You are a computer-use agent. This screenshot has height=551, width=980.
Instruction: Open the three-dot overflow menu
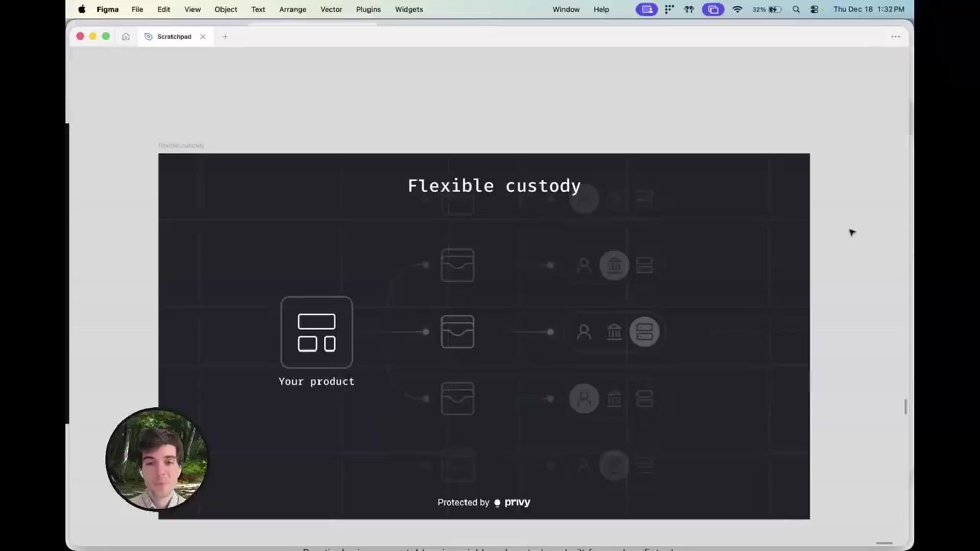point(895,37)
